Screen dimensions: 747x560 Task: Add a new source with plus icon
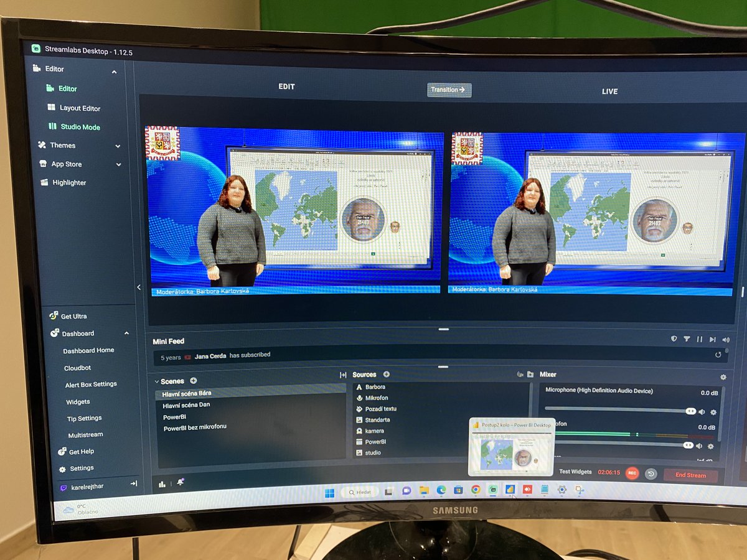tap(386, 375)
